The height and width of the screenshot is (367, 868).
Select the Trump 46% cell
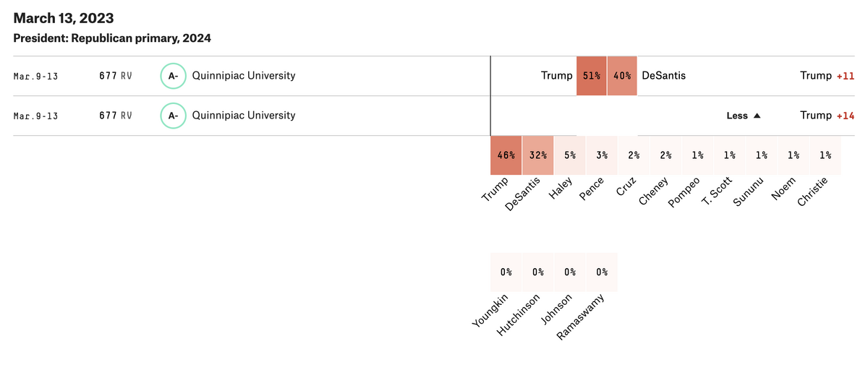point(506,155)
